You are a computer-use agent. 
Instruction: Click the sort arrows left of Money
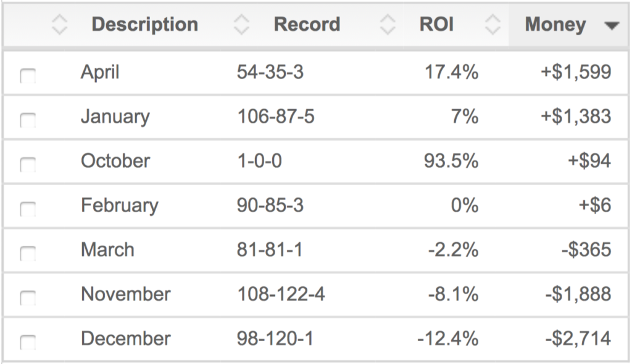pos(493,25)
